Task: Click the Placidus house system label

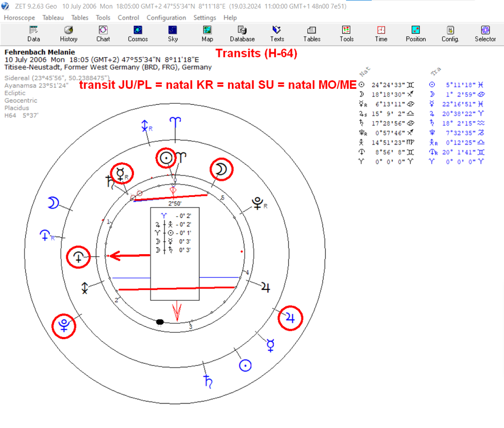Action: point(17,108)
